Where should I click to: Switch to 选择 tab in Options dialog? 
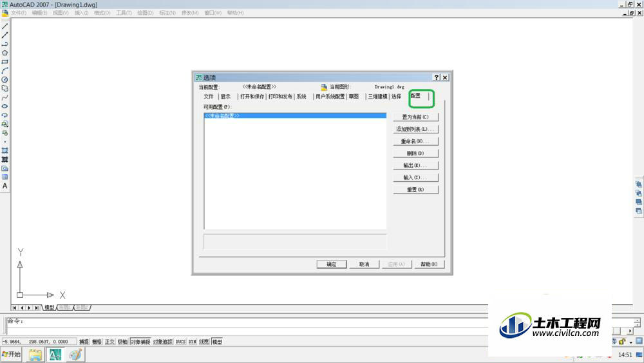tap(396, 97)
